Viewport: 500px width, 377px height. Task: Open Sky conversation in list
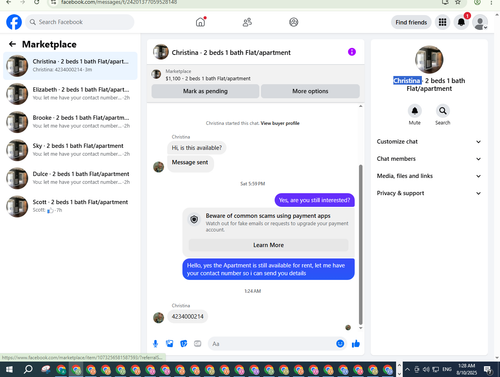[x=70, y=150]
